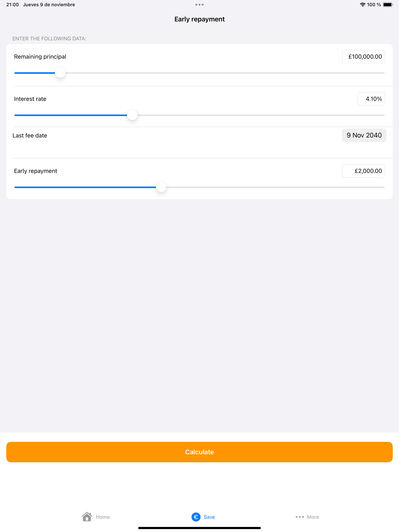Tap the battery status icon
This screenshot has height=532, width=399.
(388, 4)
